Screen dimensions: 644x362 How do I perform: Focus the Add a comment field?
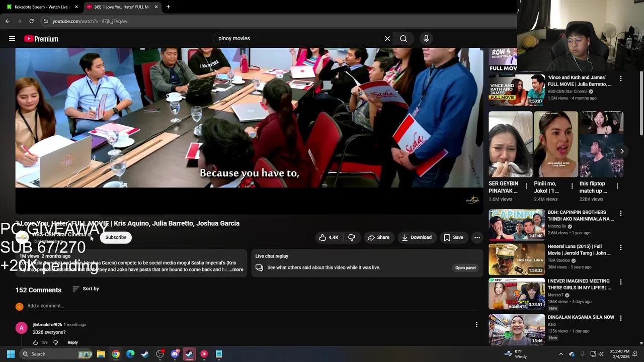click(x=252, y=306)
